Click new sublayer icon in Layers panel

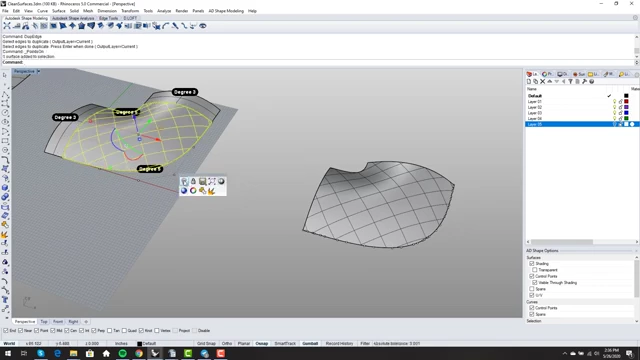(x=536, y=82)
